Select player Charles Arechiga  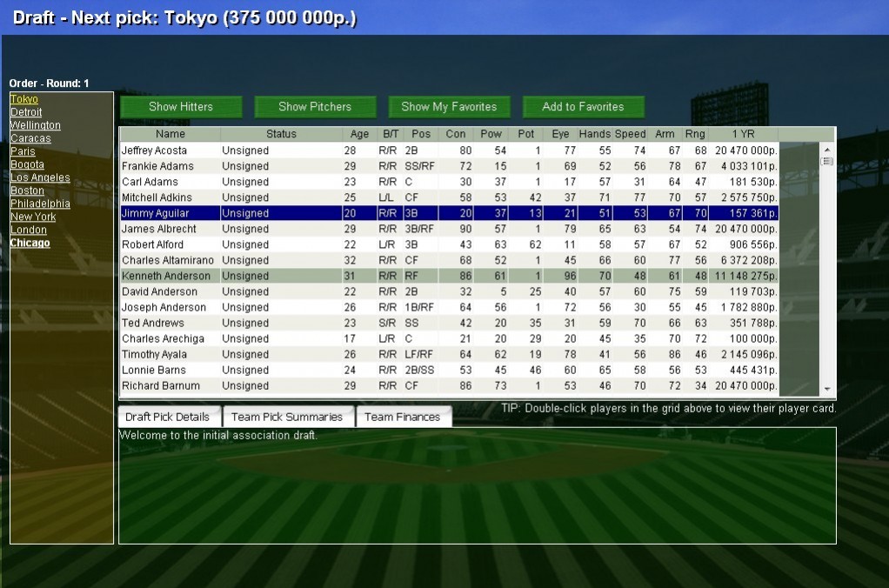449,338
